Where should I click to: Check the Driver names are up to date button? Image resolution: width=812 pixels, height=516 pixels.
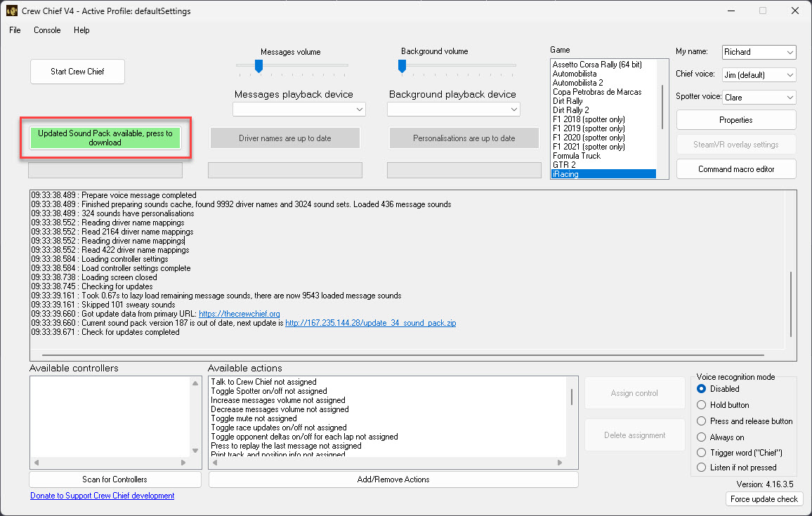point(284,138)
